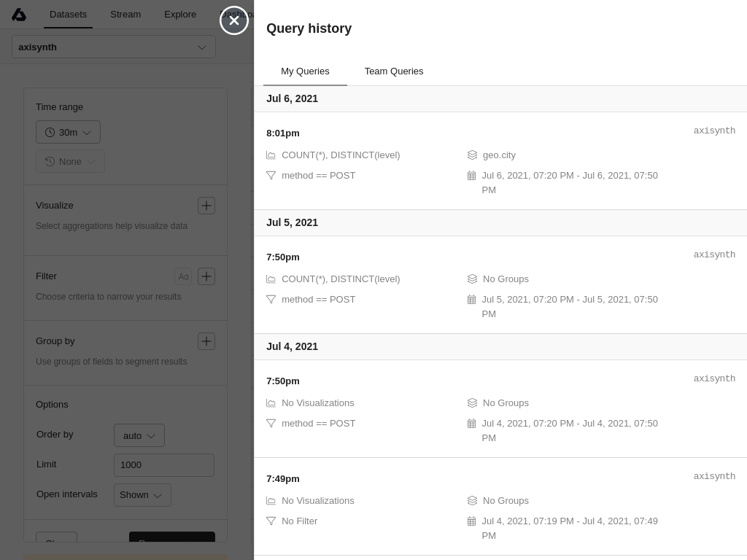Click the plus icon next to Visualize
Viewport: 747px width, 560px height.
point(206,206)
